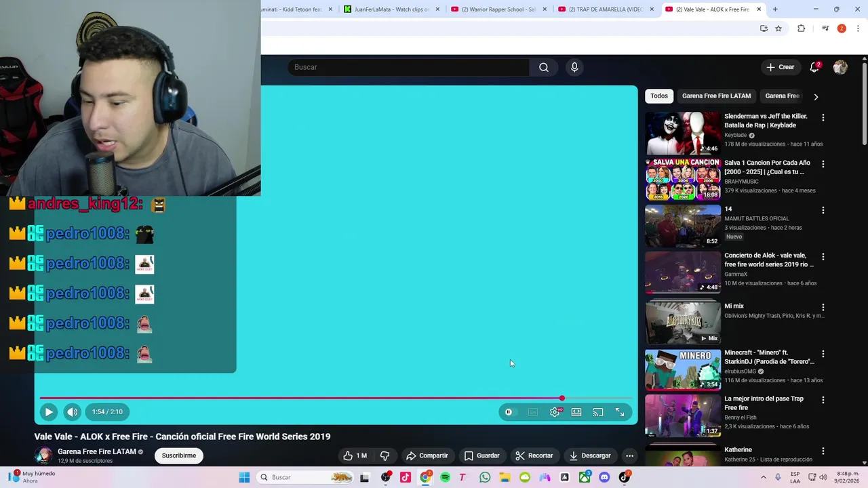Image resolution: width=868 pixels, height=488 pixels.
Task: Switch to theater mode view
Action: point(576,412)
